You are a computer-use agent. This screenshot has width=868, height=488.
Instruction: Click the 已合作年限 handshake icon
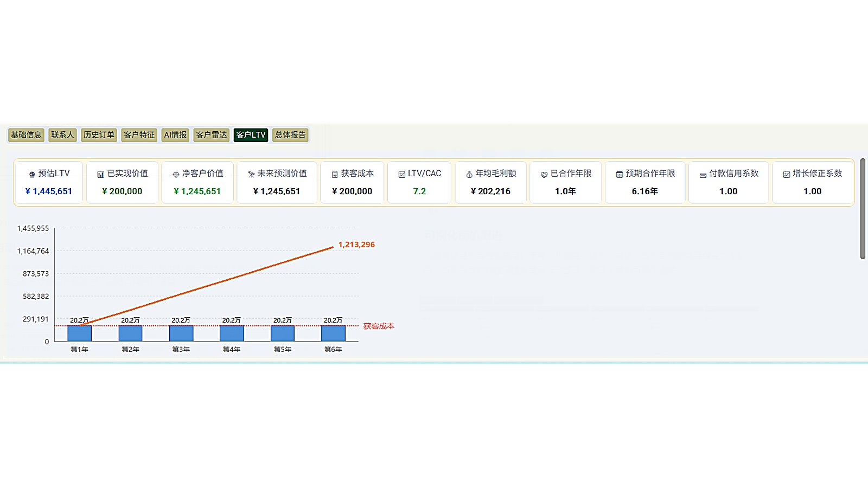point(544,174)
